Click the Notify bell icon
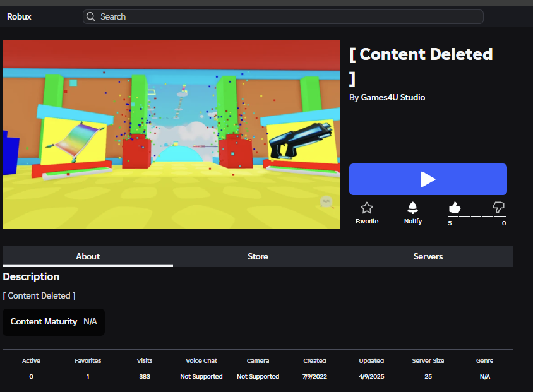Image resolution: width=533 pixels, height=392 pixels. click(412, 208)
